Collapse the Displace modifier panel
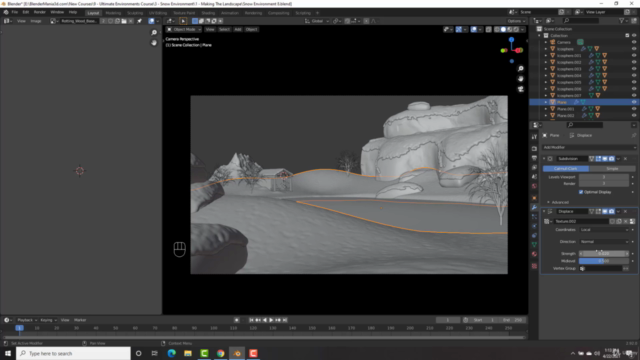 pyautogui.click(x=544, y=211)
